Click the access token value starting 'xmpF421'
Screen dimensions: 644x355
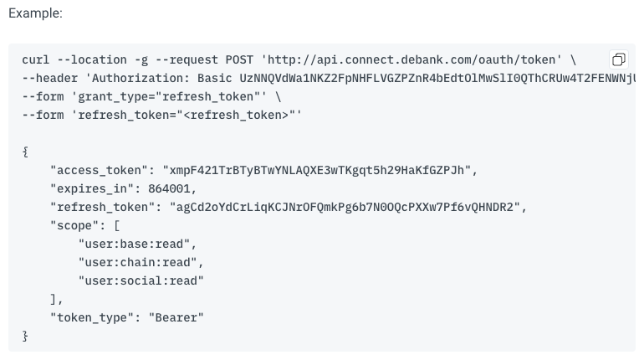[319, 170]
